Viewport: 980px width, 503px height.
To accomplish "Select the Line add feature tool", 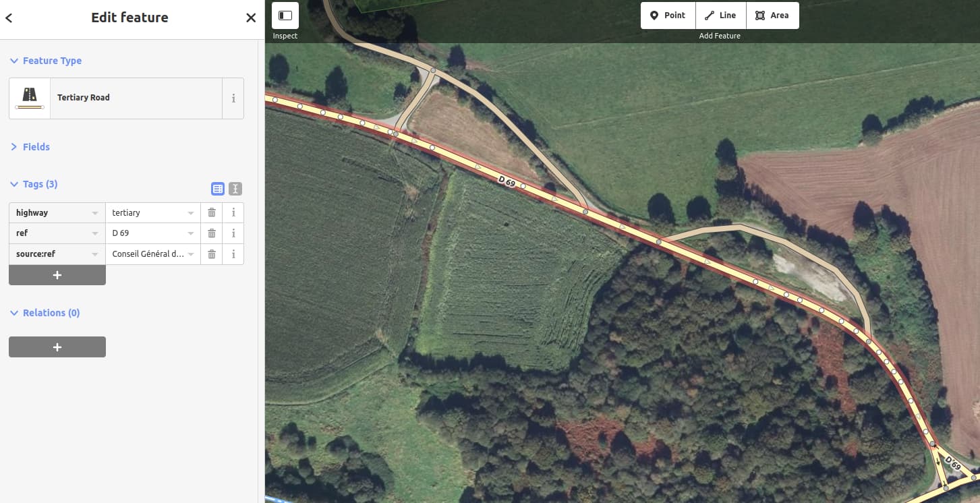I will (720, 16).
